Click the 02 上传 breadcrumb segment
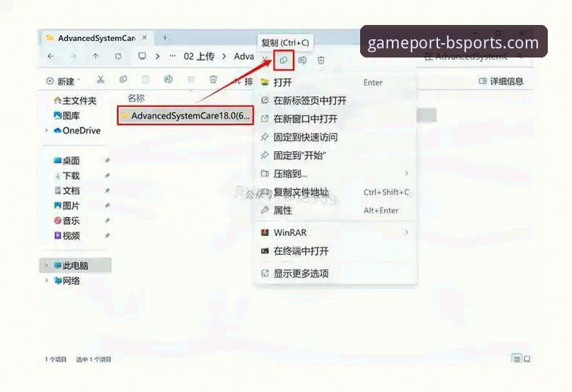The image size is (572, 392). pyautogui.click(x=199, y=56)
